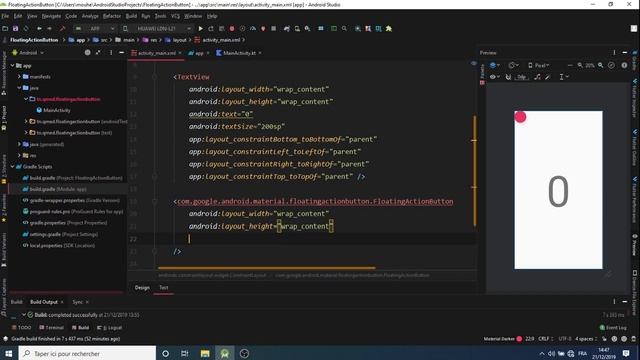Click the Sync refresh icon in toolbar
Viewport: 640px width, 360px height.
(x=26, y=29)
